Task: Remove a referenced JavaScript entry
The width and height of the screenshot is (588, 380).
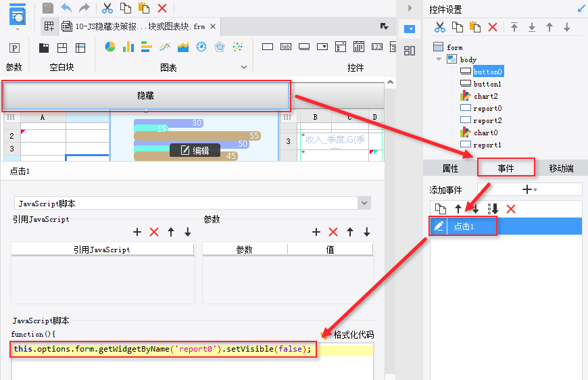Action: pos(154,232)
